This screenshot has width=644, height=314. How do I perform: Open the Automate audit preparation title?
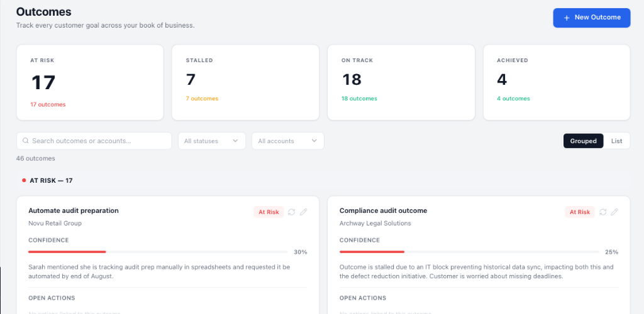[74, 211]
